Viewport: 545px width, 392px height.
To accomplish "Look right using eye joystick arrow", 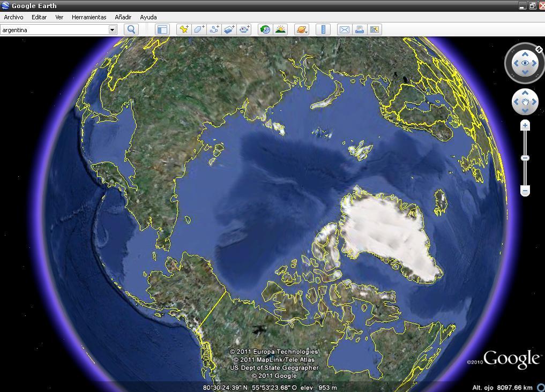I will [x=534, y=63].
